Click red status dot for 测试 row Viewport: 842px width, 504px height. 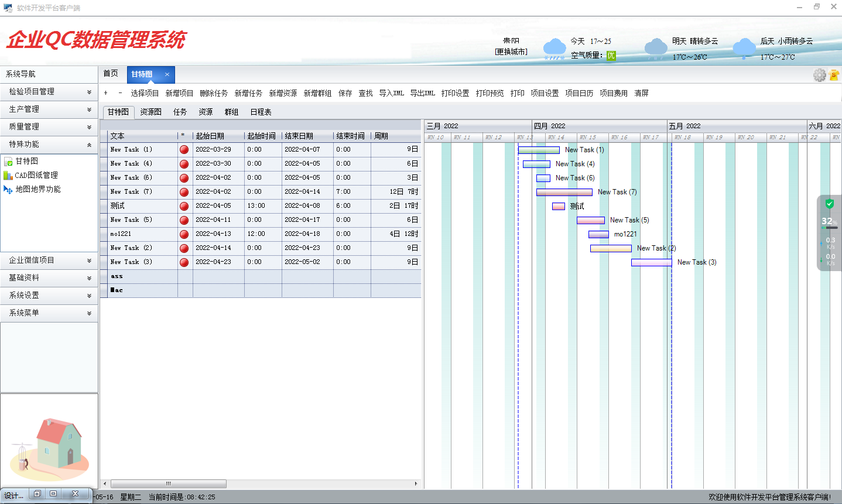[x=184, y=206]
